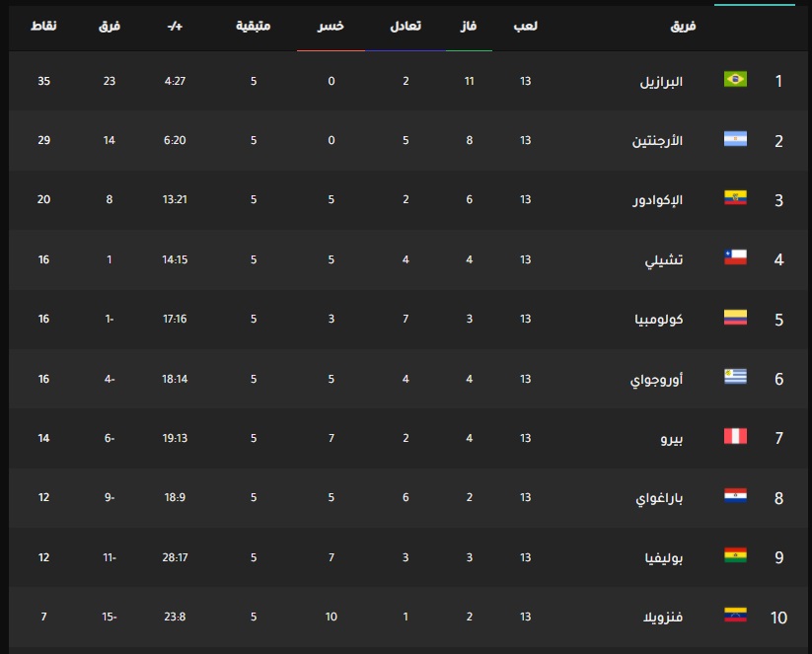Open the الأرجنتين team link

click(x=657, y=141)
